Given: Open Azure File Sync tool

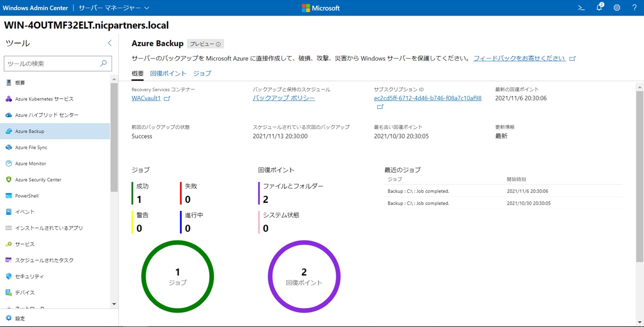Looking at the screenshot, I should coord(31,147).
